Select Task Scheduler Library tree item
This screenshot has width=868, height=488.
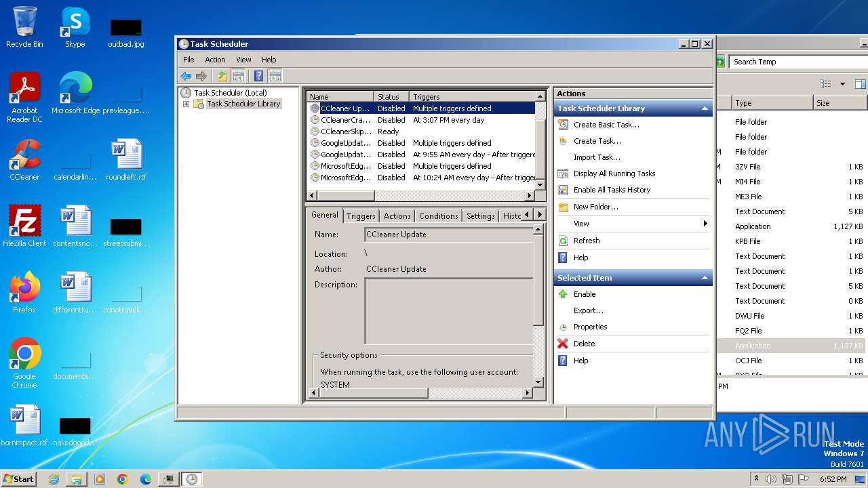tap(243, 104)
